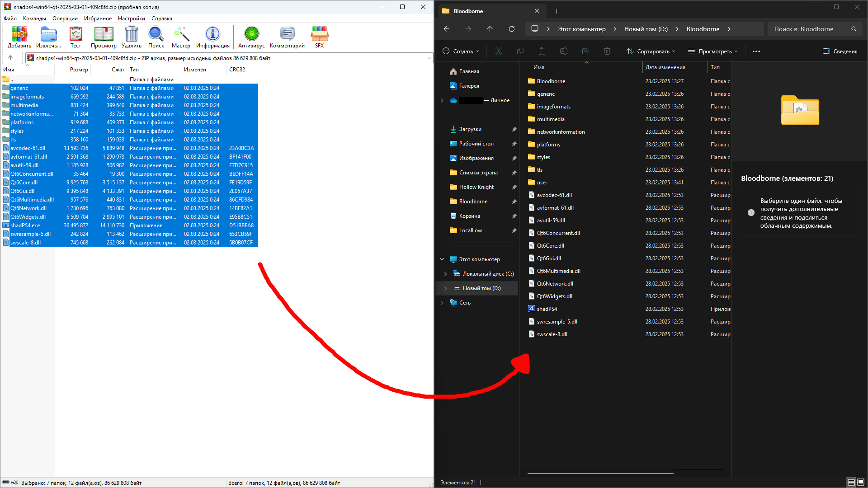This screenshot has height=488, width=868.
Task: Expand 'Локальный диск (C:)' in sidebar
Action: click(x=446, y=274)
